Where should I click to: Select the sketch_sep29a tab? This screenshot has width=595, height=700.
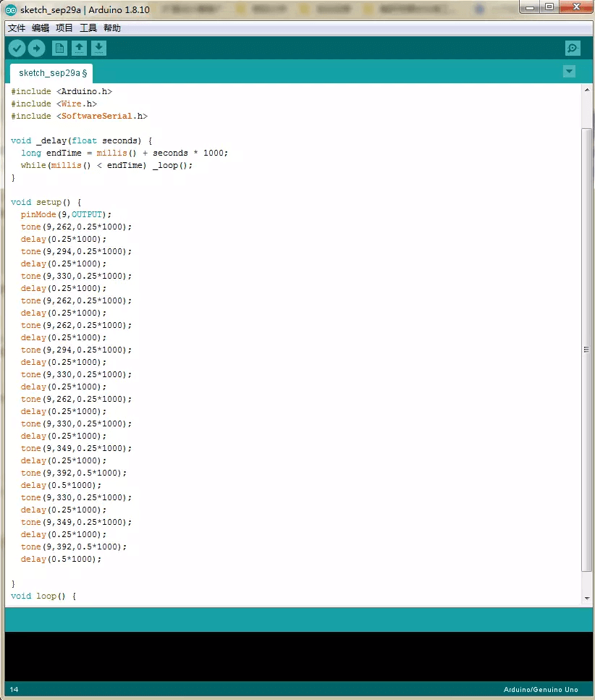coord(51,73)
